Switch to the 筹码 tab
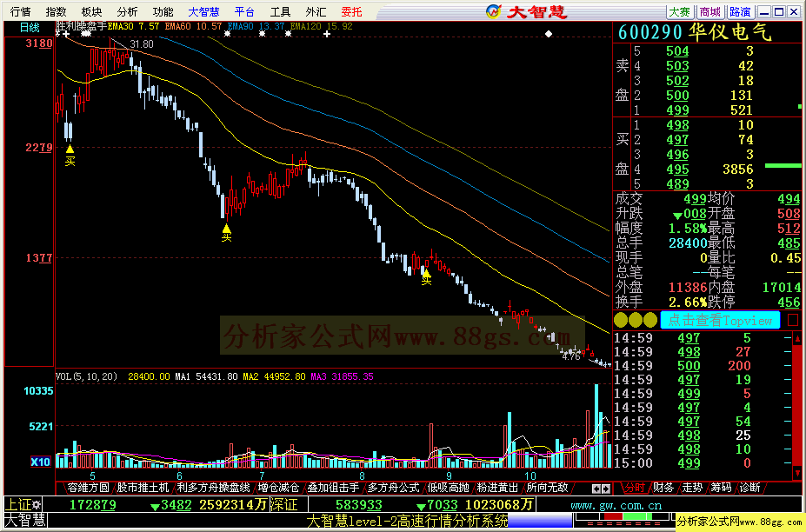Viewport: 806px width, 532px height. click(x=721, y=488)
